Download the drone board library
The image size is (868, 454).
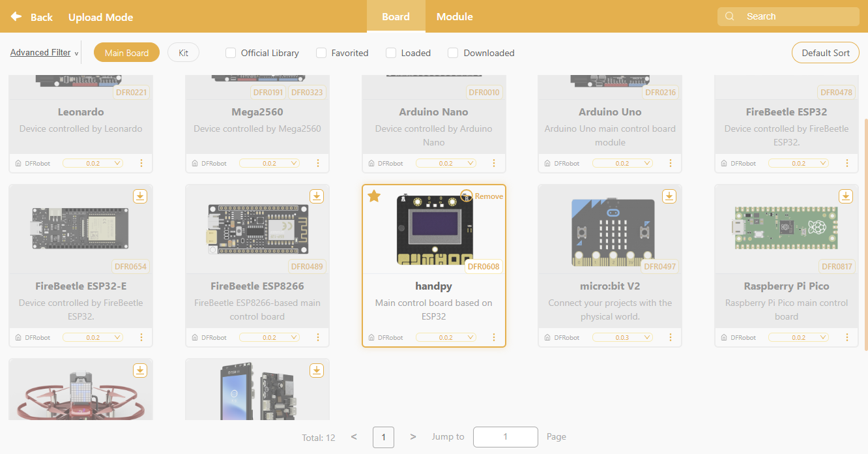[140, 370]
